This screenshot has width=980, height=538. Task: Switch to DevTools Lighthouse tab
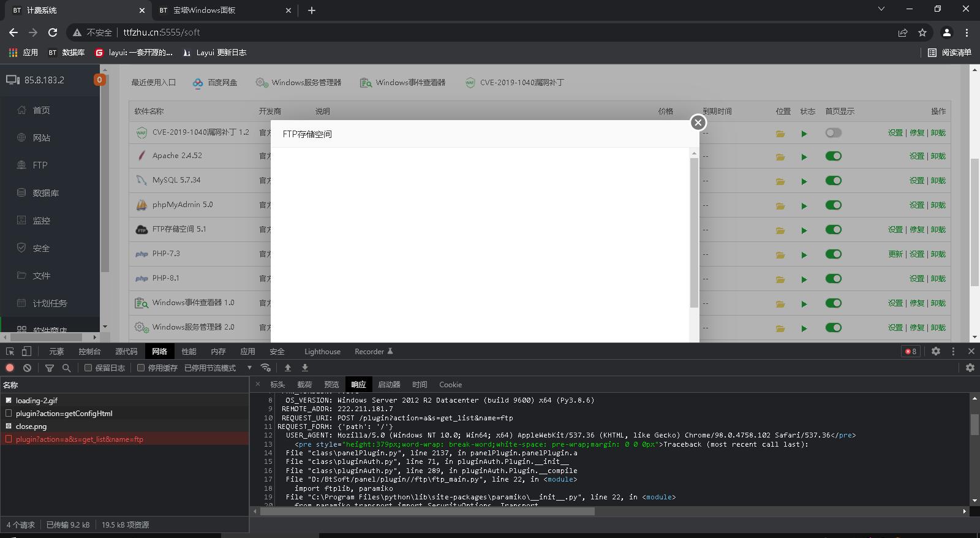322,352
